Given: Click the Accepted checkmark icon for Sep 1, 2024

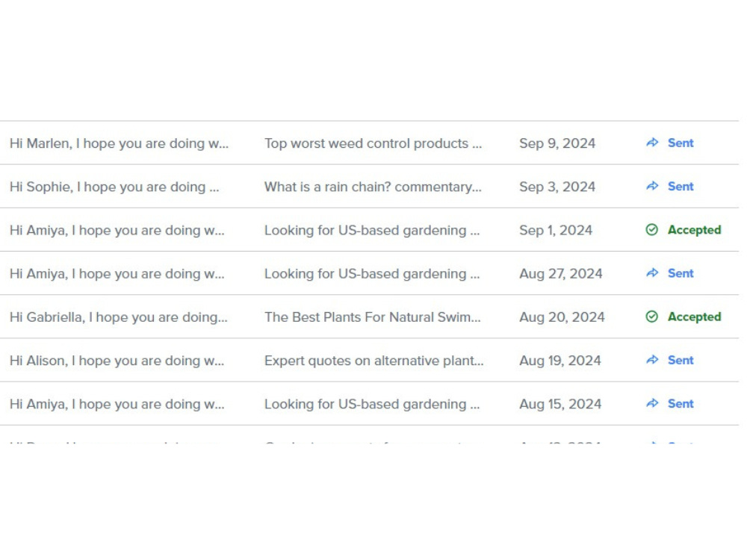Looking at the screenshot, I should coord(651,229).
